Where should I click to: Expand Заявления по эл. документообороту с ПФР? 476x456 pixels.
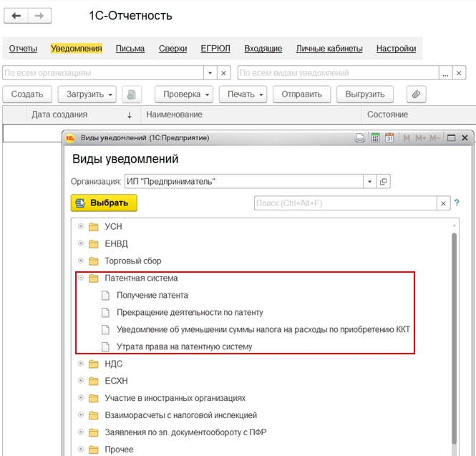coord(81,432)
